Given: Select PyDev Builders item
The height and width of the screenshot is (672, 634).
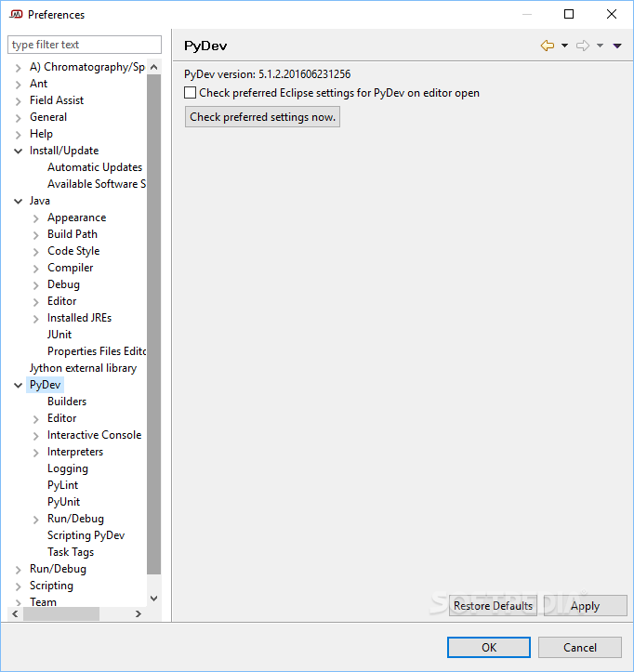Looking at the screenshot, I should point(67,402).
